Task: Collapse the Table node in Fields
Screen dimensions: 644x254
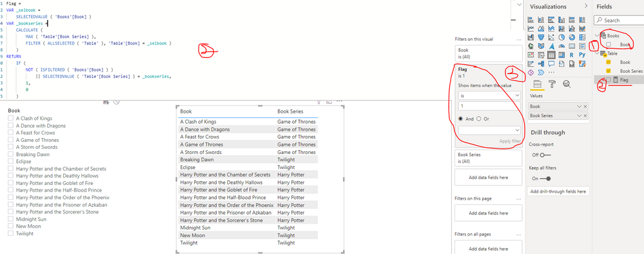Action: point(597,54)
